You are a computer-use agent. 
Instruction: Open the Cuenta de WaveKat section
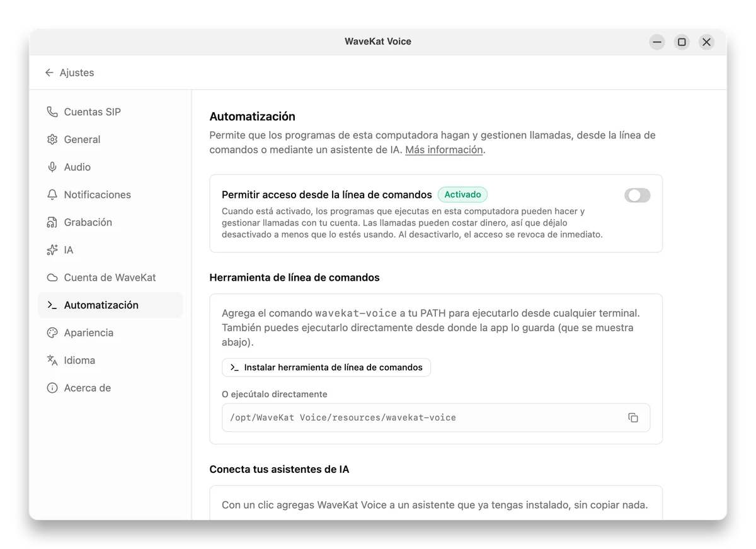coord(110,278)
